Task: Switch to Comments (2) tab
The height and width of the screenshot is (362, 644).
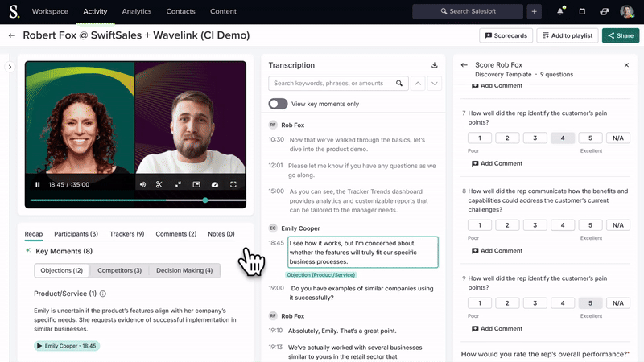Action: coord(175,234)
